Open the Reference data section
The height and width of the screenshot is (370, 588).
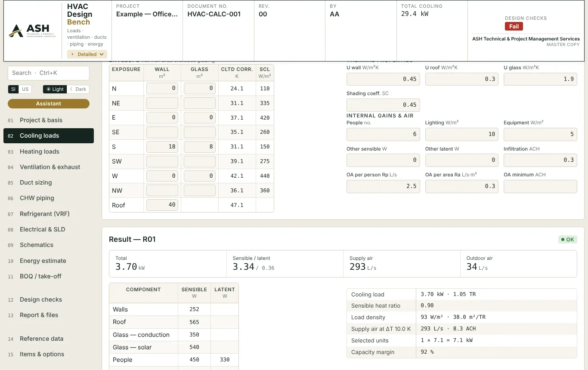(49, 339)
